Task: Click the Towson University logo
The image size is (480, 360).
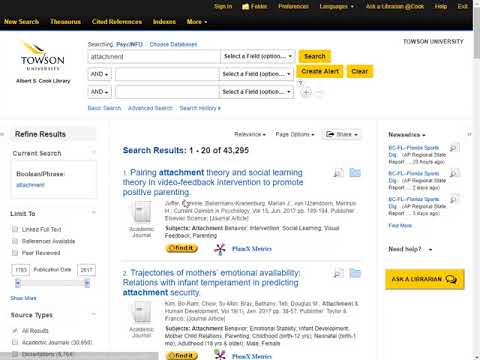Action: [43, 57]
